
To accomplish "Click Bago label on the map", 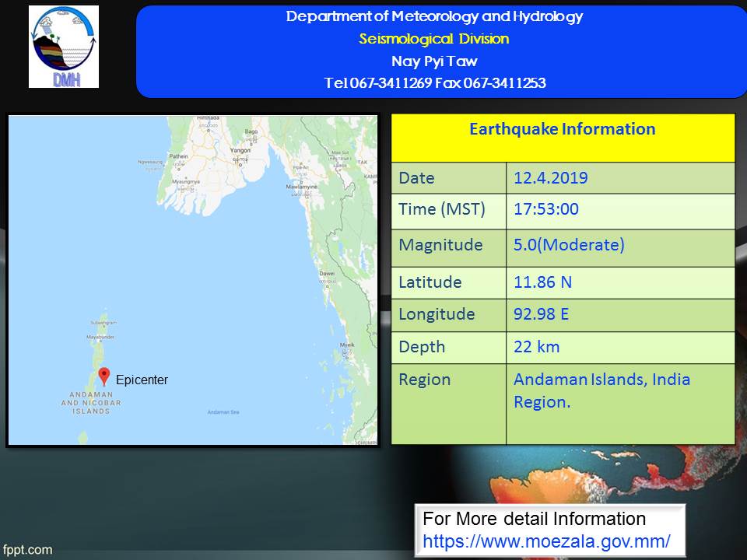I will point(251,131).
